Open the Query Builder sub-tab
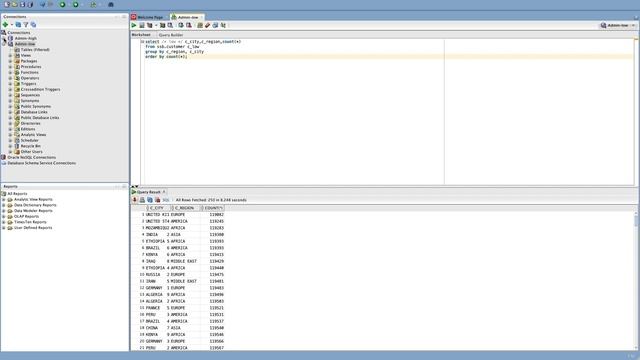The width and height of the screenshot is (640, 360). (x=171, y=35)
